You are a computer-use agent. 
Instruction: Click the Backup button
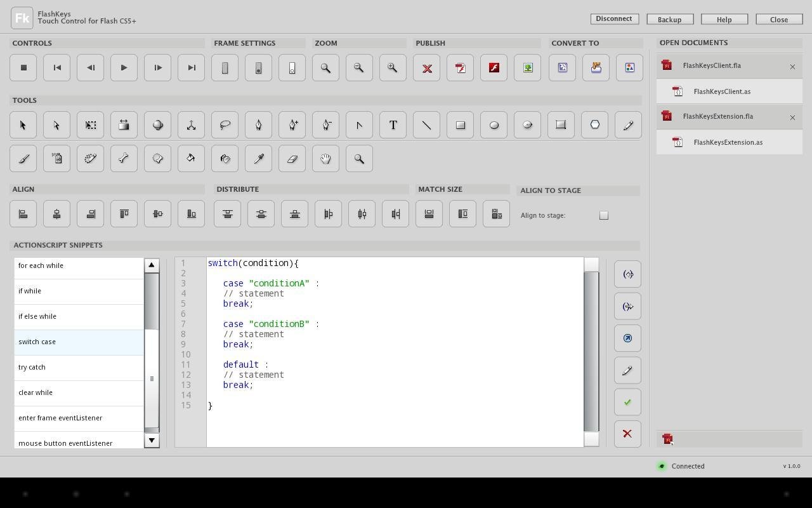tap(670, 19)
